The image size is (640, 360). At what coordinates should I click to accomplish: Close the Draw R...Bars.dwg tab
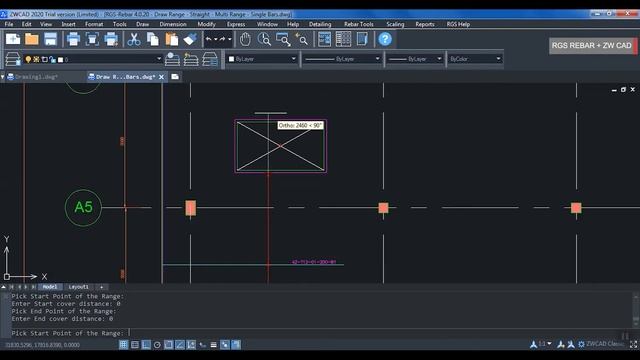point(161,77)
